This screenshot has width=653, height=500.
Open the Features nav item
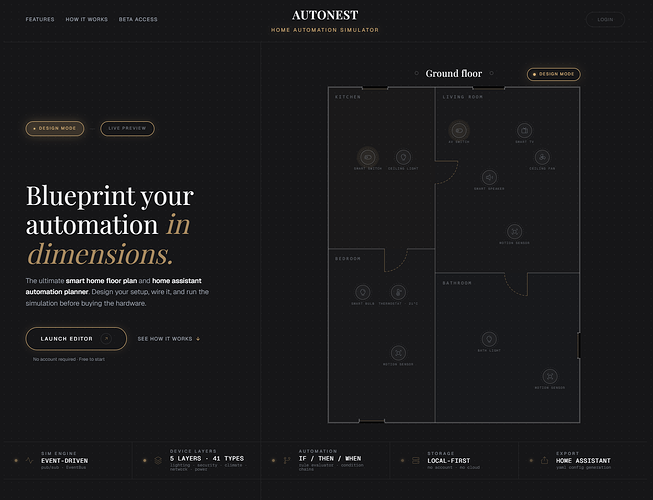click(40, 20)
